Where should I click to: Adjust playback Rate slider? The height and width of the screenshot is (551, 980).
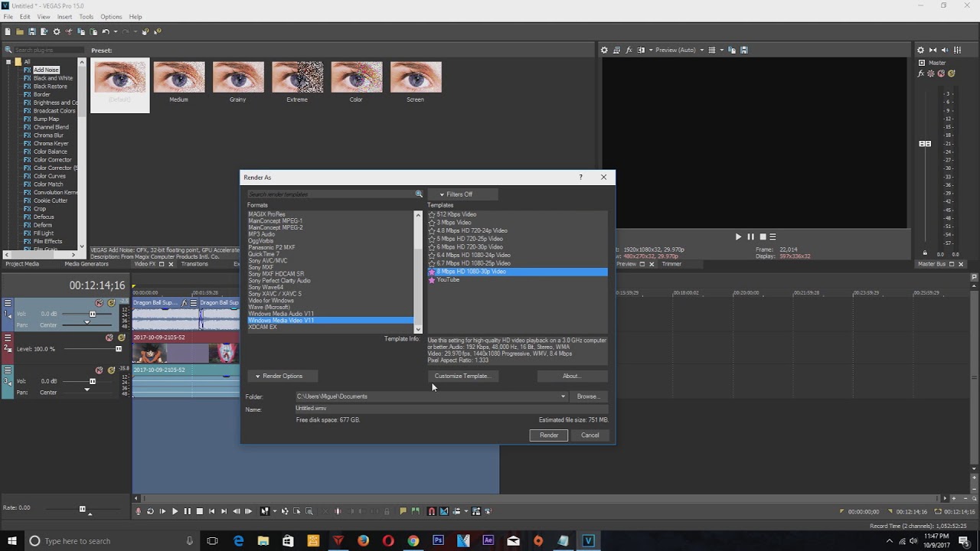coord(82,508)
